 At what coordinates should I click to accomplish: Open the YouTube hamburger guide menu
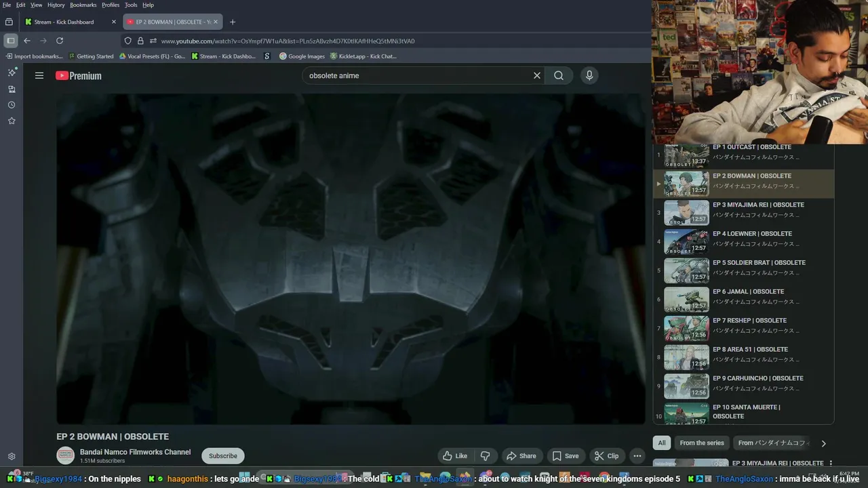[39, 76]
